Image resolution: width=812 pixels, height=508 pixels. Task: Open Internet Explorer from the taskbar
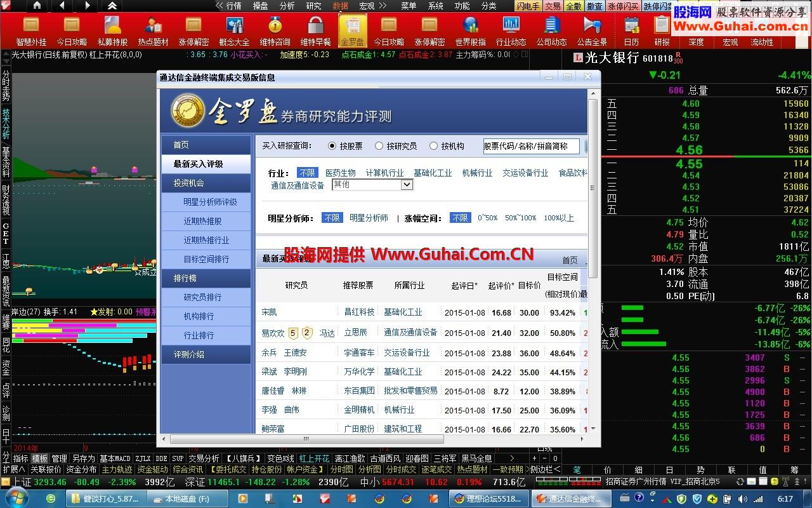pyautogui.click(x=51, y=498)
